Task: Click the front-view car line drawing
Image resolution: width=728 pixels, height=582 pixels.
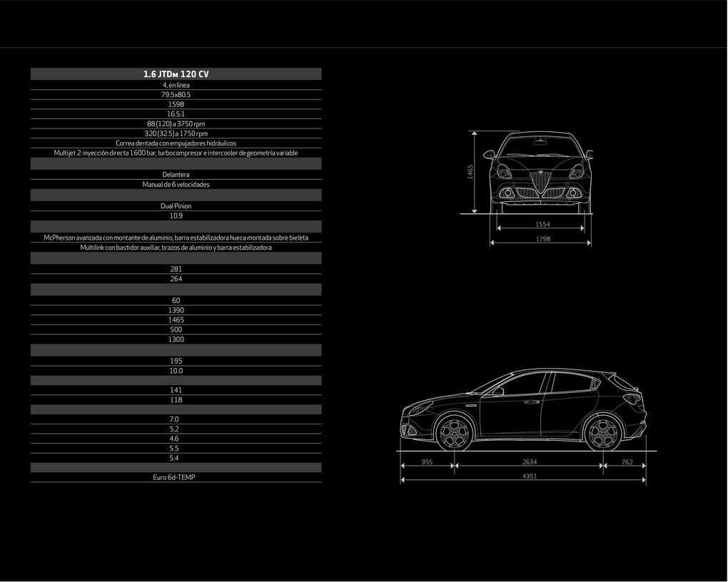Action: [x=539, y=172]
